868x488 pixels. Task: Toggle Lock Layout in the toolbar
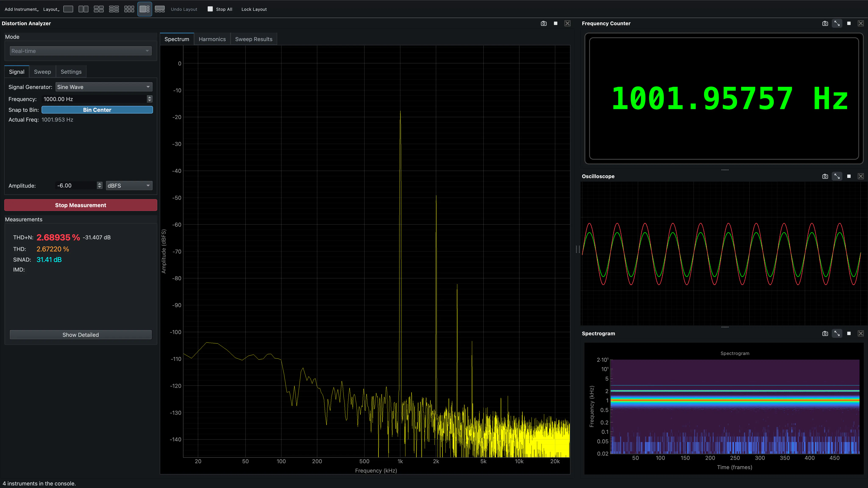click(x=254, y=10)
